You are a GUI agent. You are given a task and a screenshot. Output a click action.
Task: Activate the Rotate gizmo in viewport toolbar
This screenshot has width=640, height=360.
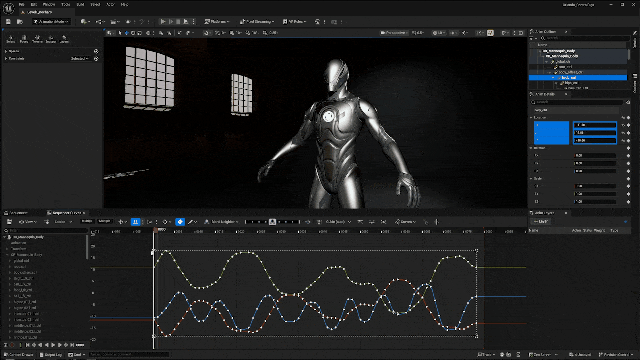(x=133, y=33)
